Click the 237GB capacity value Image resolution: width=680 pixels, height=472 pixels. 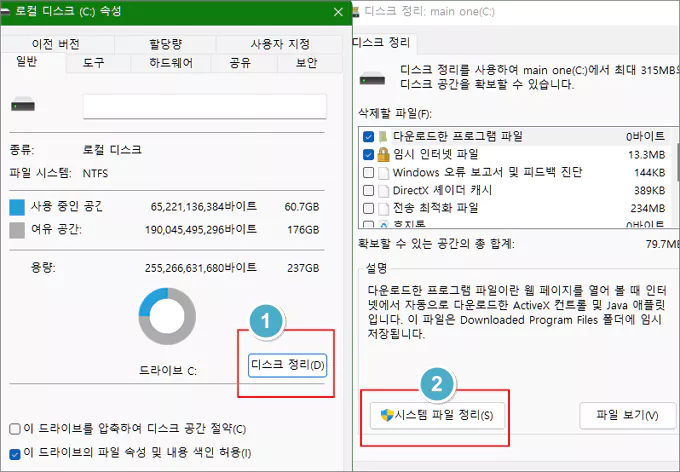pos(303,268)
